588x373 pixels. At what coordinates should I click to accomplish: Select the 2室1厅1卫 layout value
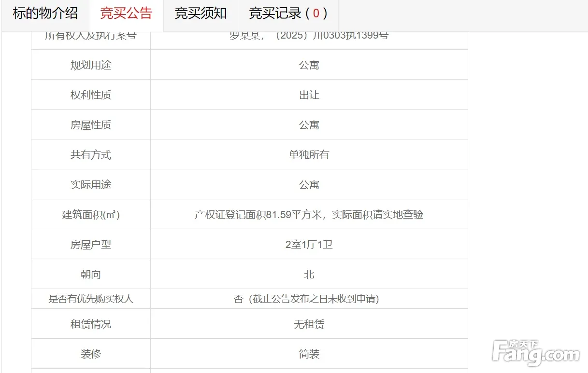309,245
